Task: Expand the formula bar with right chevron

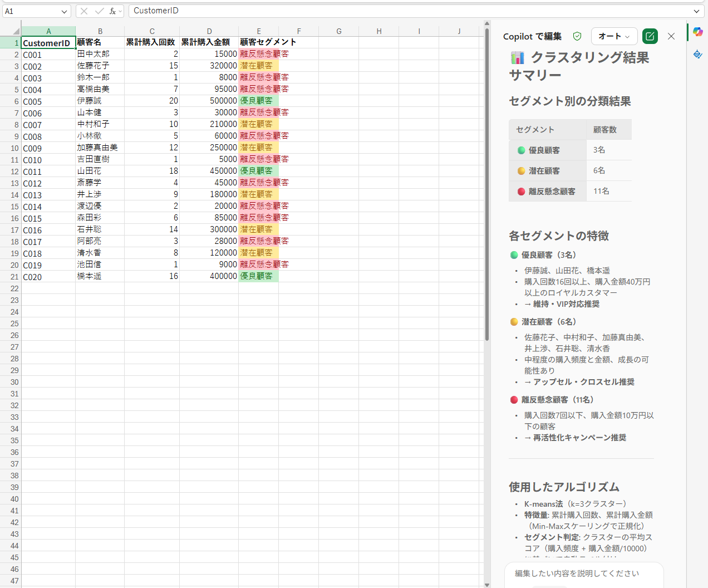Action: (696, 11)
